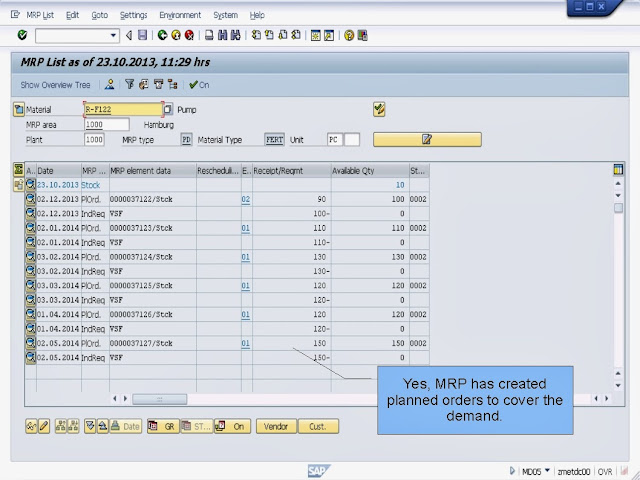Click the Print icon in toolbar

(209, 36)
